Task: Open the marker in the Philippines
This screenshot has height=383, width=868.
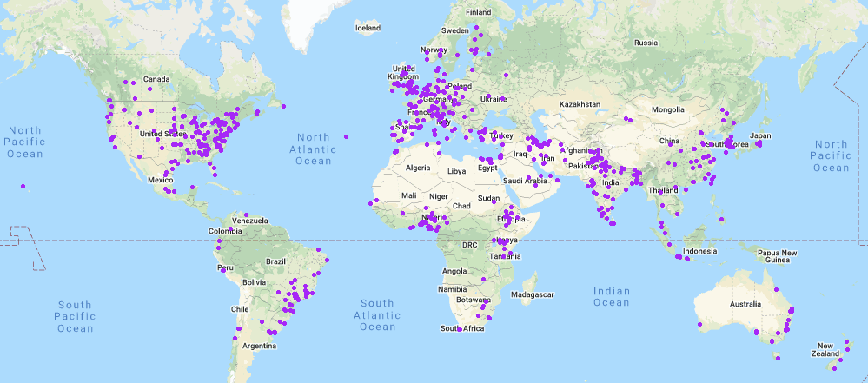Action: [720, 219]
